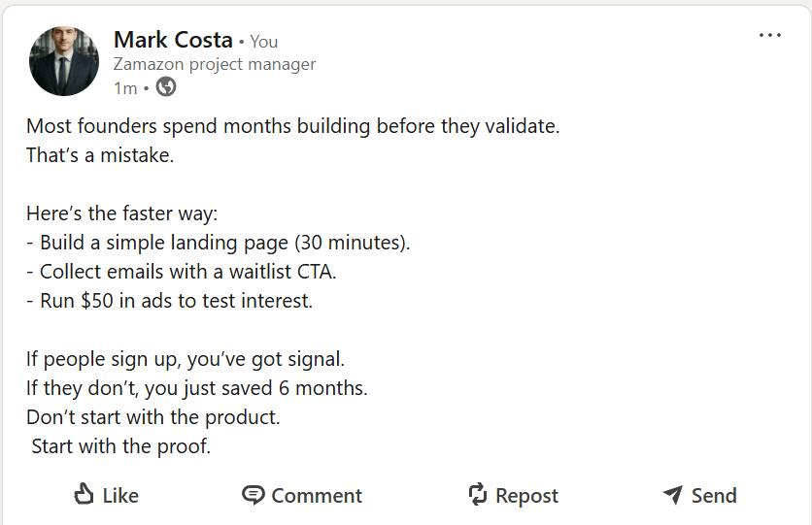Click the "Build a simple landing page" line

pyautogui.click(x=219, y=243)
